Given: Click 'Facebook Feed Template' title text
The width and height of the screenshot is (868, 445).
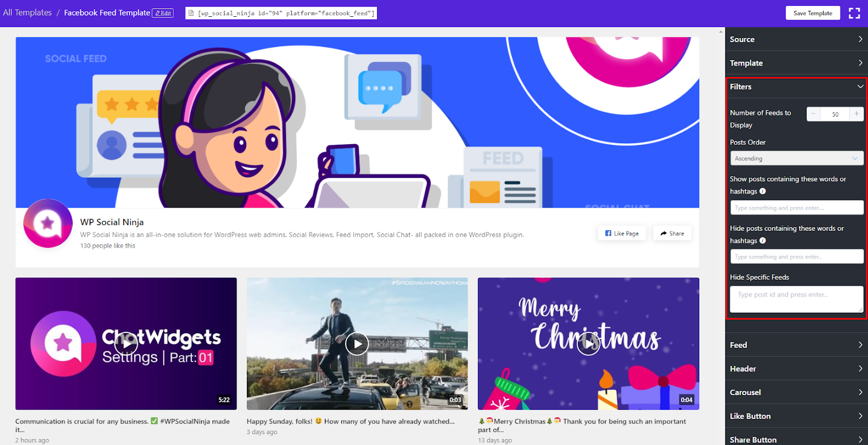Looking at the screenshot, I should coord(107,12).
